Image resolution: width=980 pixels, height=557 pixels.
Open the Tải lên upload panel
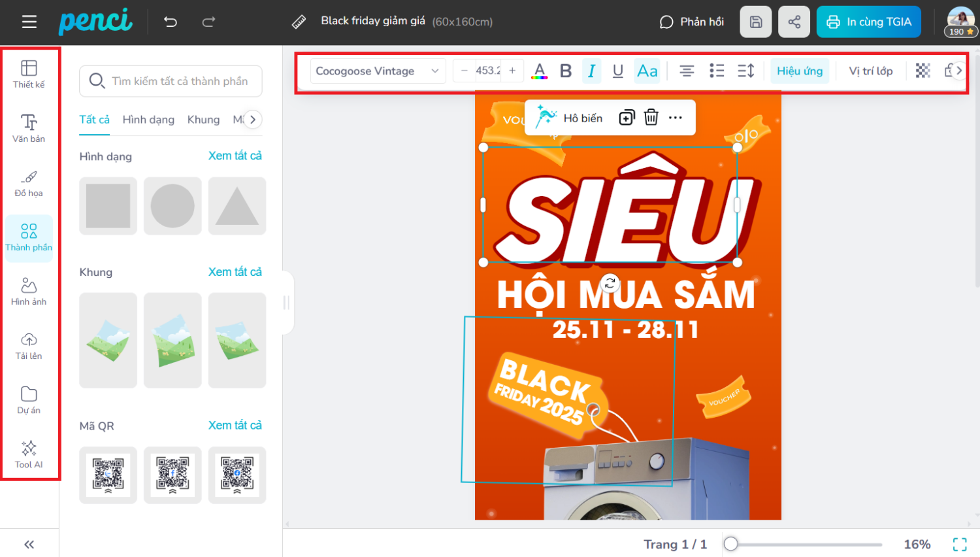coord(29,346)
